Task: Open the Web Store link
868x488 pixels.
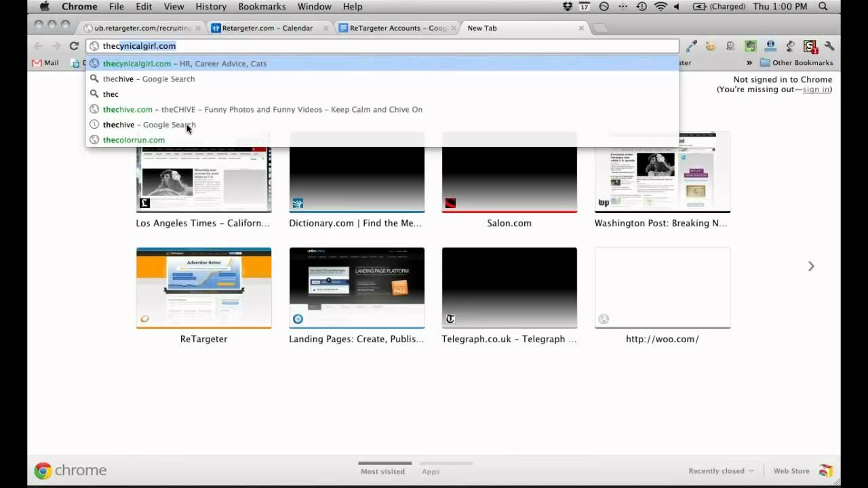Action: (791, 471)
